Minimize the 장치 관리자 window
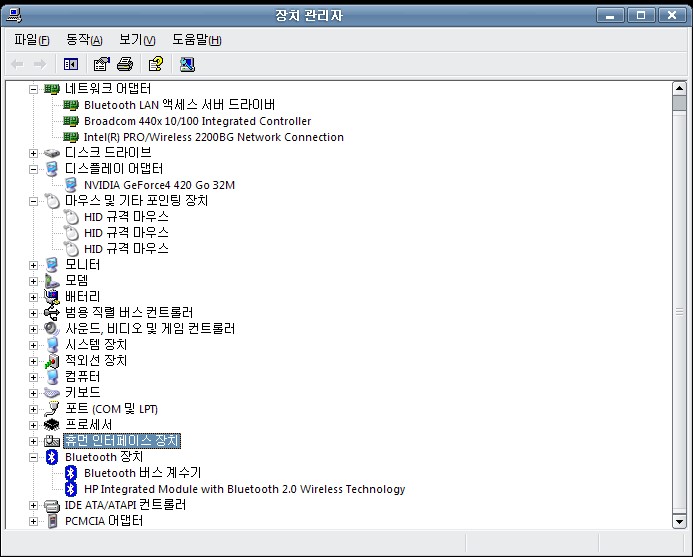693x557 pixels. tap(610, 15)
